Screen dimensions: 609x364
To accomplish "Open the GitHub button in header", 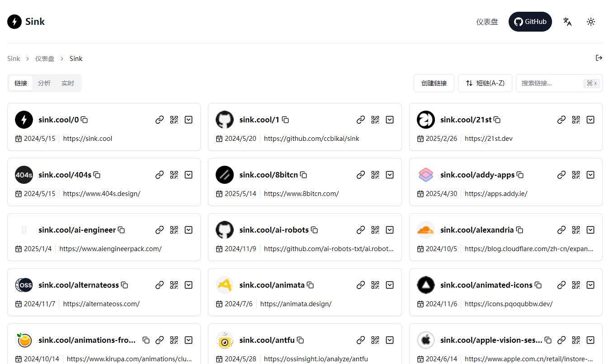I will click(530, 22).
